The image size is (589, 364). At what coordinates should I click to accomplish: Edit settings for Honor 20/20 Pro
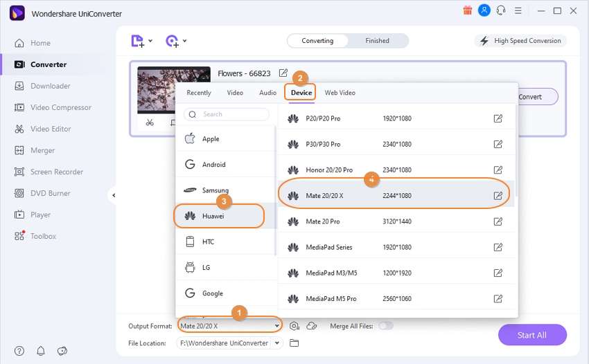(x=498, y=170)
